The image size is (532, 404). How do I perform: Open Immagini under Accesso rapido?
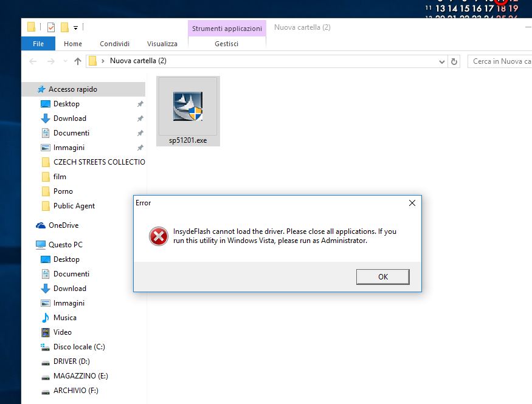click(69, 148)
